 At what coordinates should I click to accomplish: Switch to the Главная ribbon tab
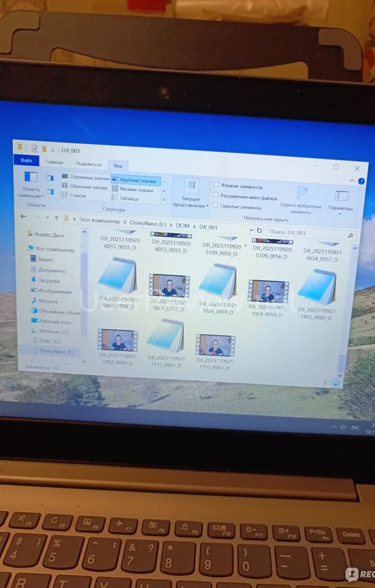(54, 162)
